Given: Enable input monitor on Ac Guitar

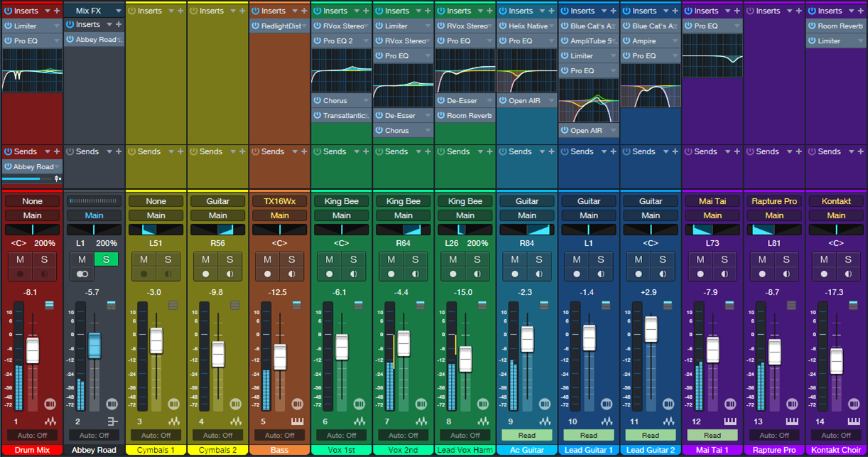Looking at the screenshot, I should 539,274.
